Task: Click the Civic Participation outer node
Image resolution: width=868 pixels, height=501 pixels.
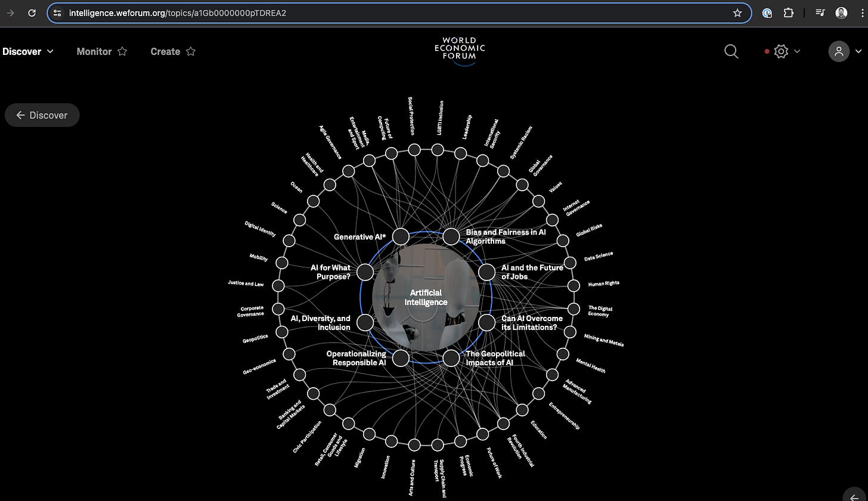Action: tap(330, 410)
